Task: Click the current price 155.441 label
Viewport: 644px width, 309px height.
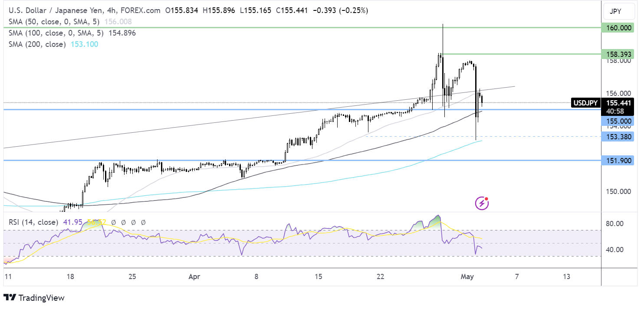Action: tap(618, 103)
